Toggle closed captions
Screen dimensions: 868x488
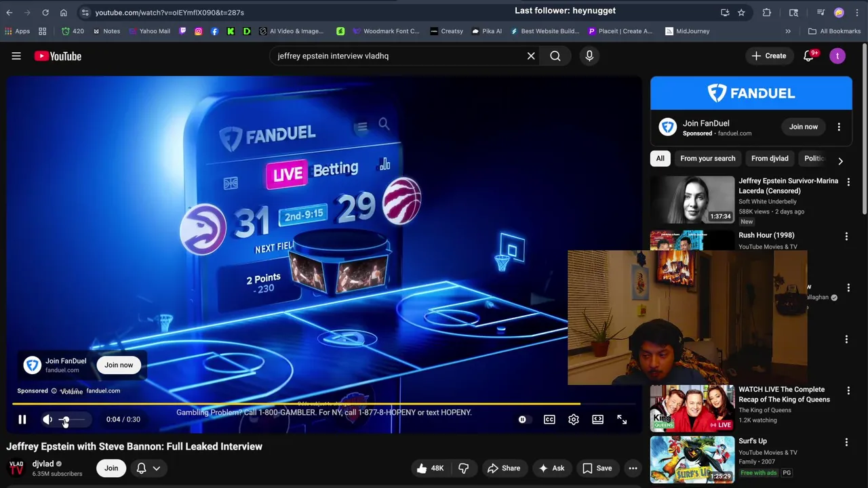(549, 420)
